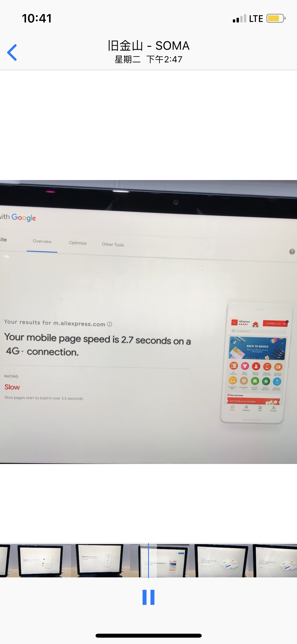This screenshot has height=644, width=297.
Task: Tap the Google logo in video
Action: click(x=24, y=218)
